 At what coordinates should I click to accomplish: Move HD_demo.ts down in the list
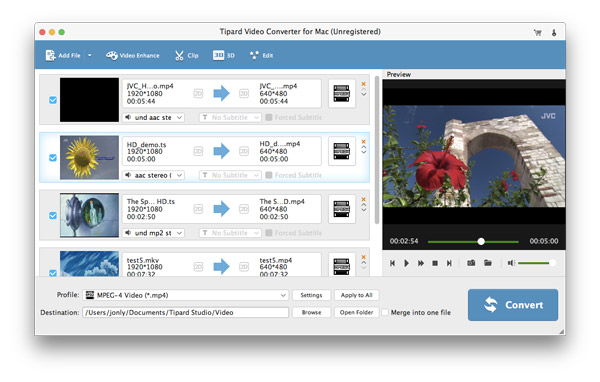tap(364, 152)
